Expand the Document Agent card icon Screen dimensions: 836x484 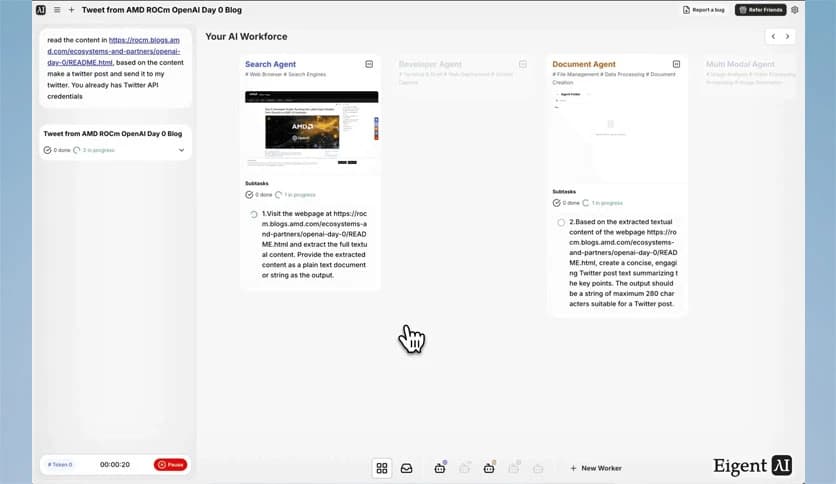coord(676,64)
